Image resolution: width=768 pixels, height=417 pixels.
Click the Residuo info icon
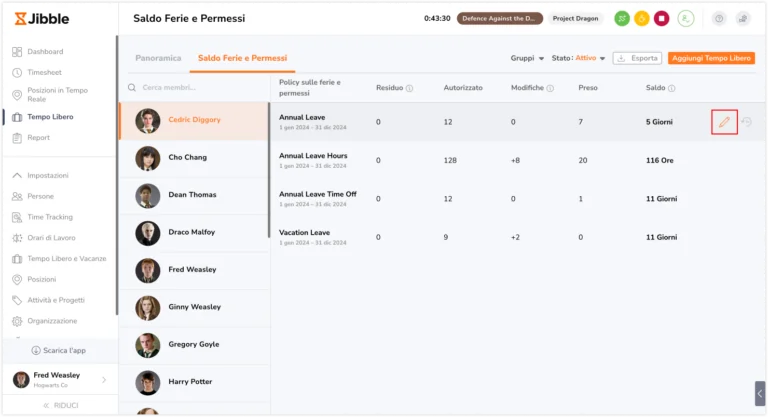point(409,88)
